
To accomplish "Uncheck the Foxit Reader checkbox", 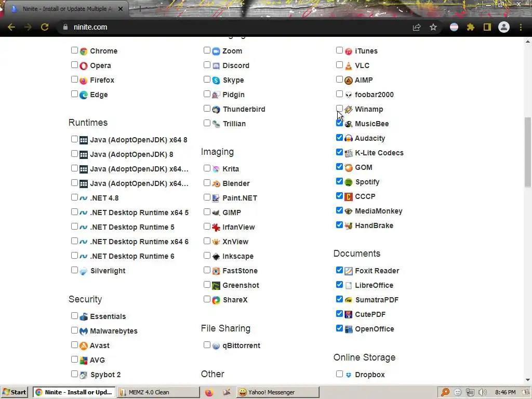I will [x=339, y=270].
